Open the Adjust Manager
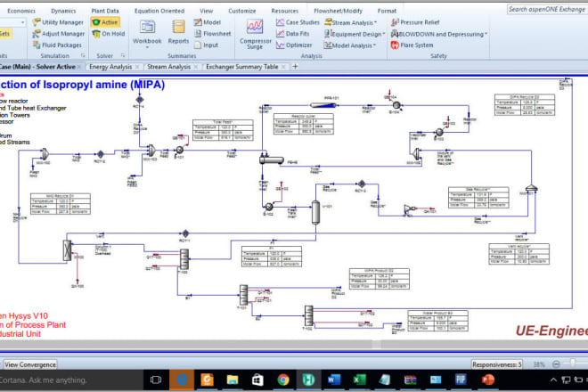Screen dimensions: 588x392 [x=59, y=34]
